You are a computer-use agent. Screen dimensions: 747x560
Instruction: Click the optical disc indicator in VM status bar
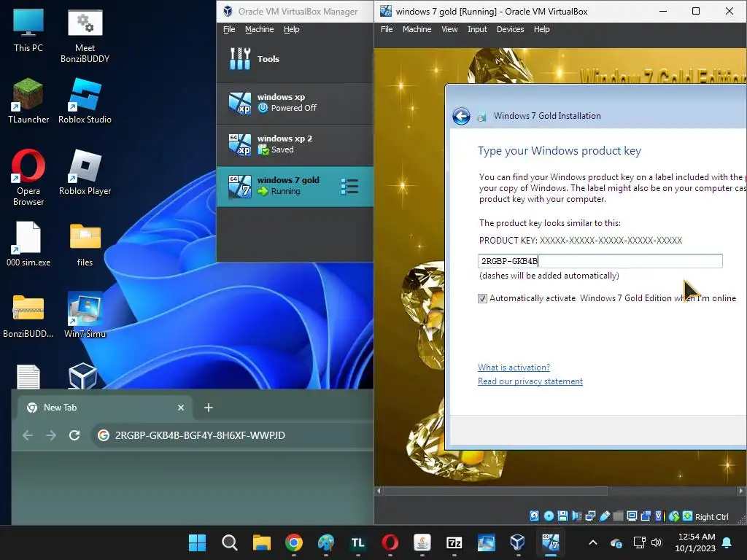(549, 516)
